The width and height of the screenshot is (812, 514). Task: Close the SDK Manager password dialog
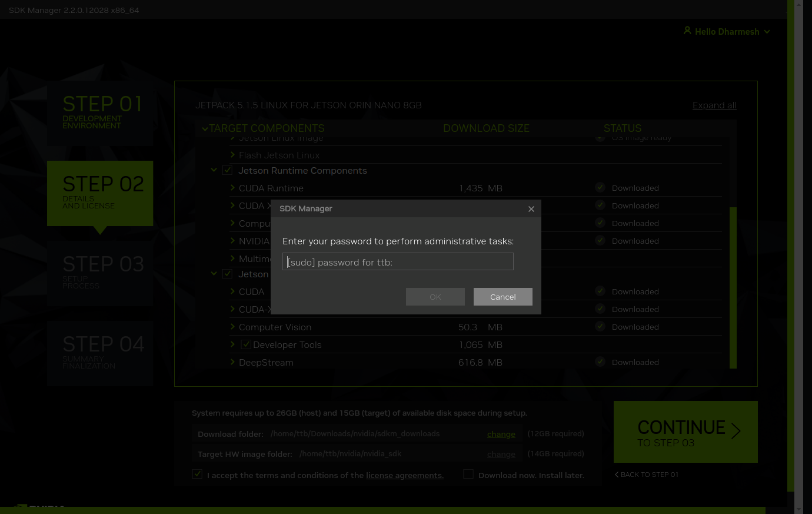click(531, 209)
